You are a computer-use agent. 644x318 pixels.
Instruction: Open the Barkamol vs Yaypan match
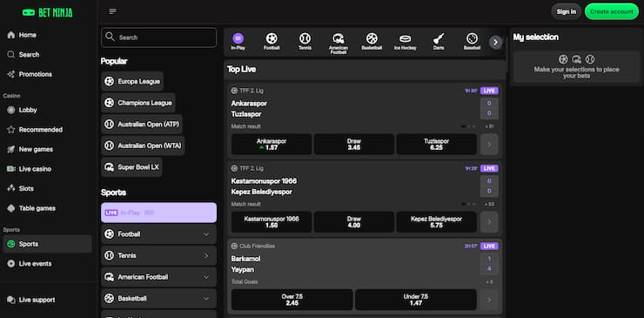[x=245, y=264]
